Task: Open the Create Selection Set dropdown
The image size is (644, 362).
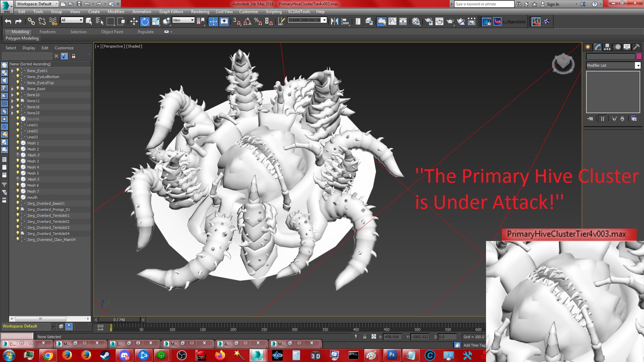Action: point(307,20)
